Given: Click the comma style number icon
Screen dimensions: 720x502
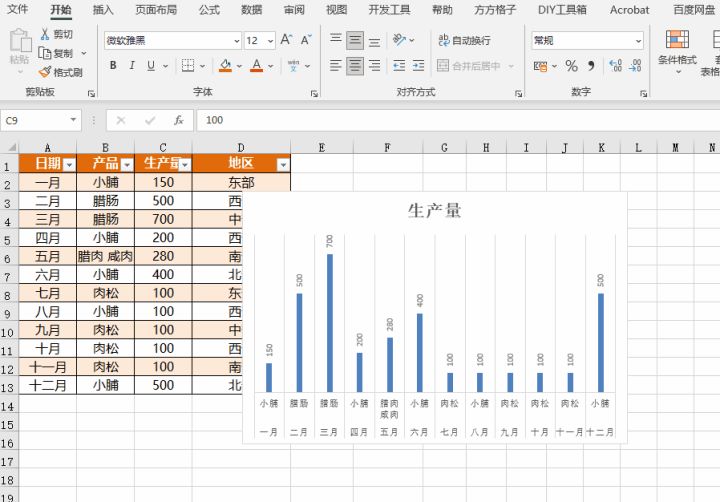Looking at the screenshot, I should [x=591, y=66].
